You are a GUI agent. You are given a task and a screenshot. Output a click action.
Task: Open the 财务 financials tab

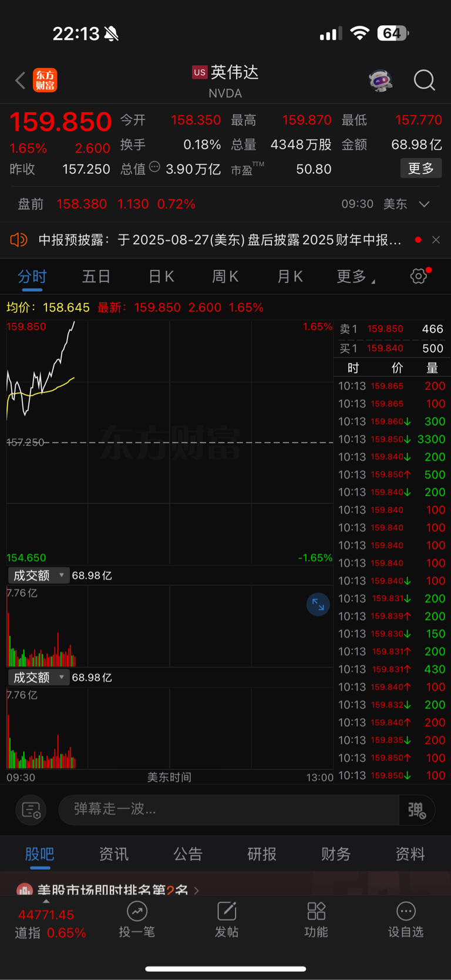[336, 854]
